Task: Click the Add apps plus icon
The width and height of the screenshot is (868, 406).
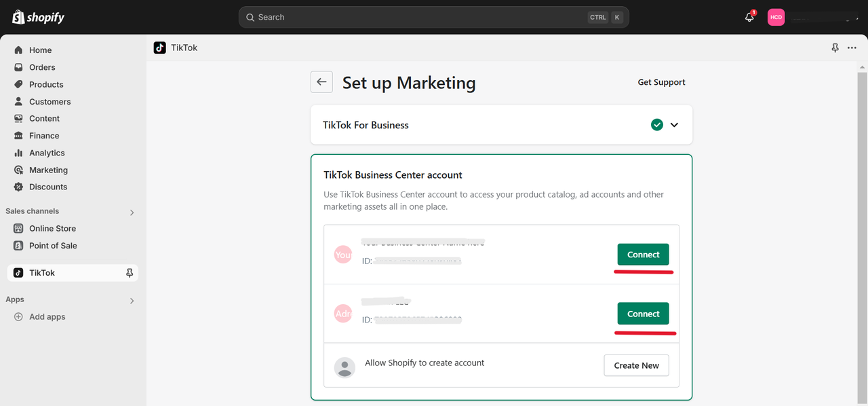Action: click(18, 317)
